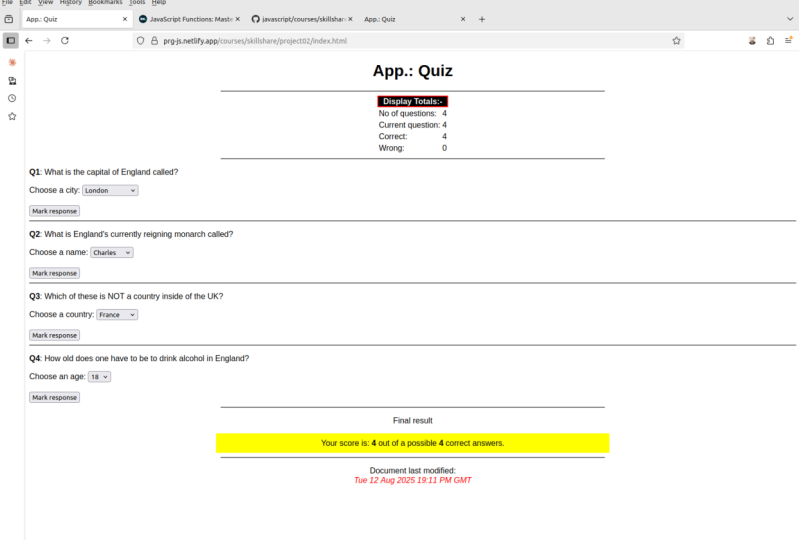This screenshot has width=799, height=540.
Task: Open synced tabs in the sidebar
Action: pyautogui.click(x=12, y=80)
